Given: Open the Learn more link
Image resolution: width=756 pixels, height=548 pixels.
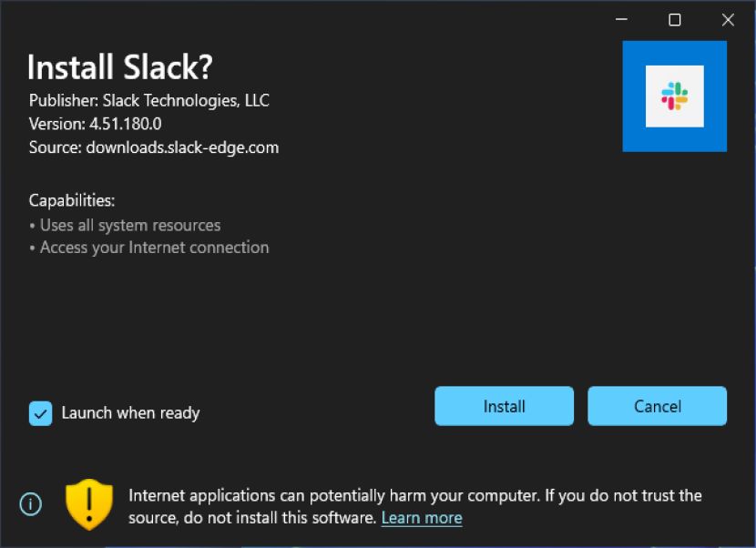Looking at the screenshot, I should [422, 518].
